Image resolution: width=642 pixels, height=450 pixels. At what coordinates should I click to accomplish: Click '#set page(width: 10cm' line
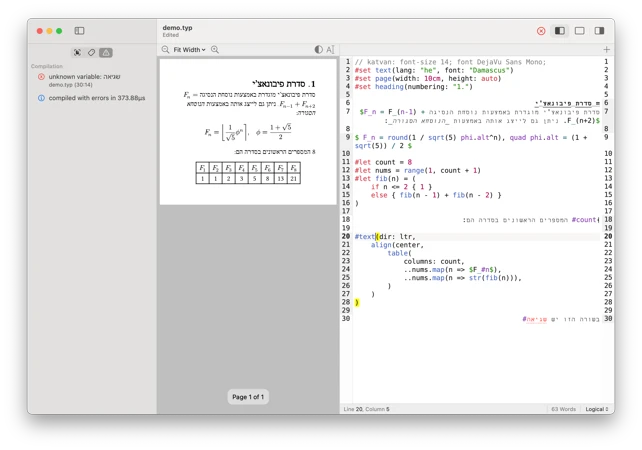point(428,78)
